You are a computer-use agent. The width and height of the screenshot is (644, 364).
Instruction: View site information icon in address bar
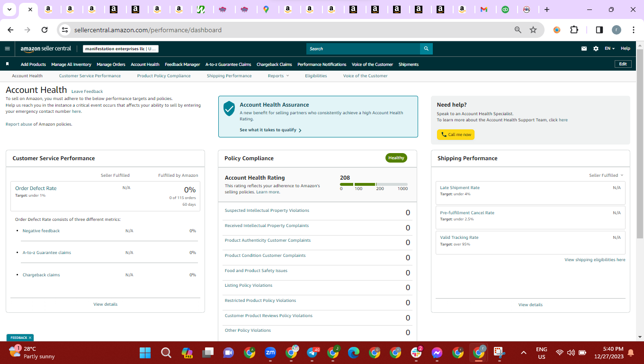pos(65,30)
